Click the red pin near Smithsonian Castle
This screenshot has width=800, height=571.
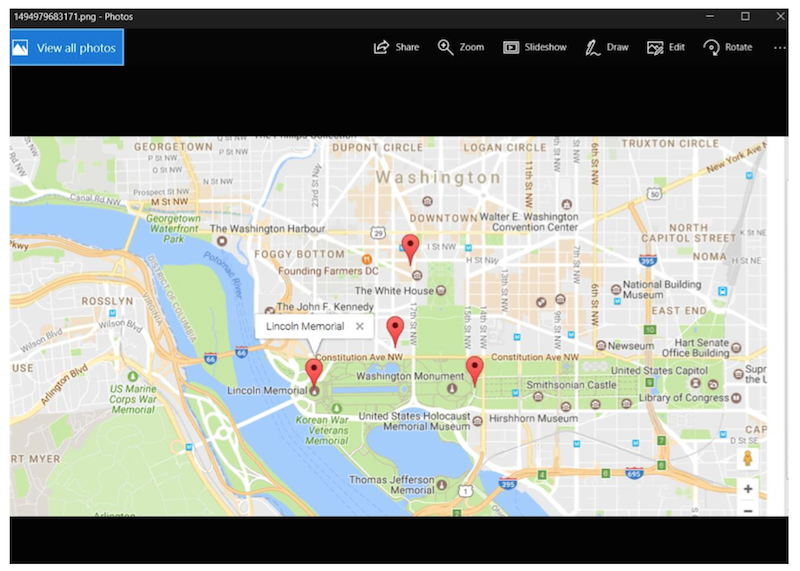point(474,370)
